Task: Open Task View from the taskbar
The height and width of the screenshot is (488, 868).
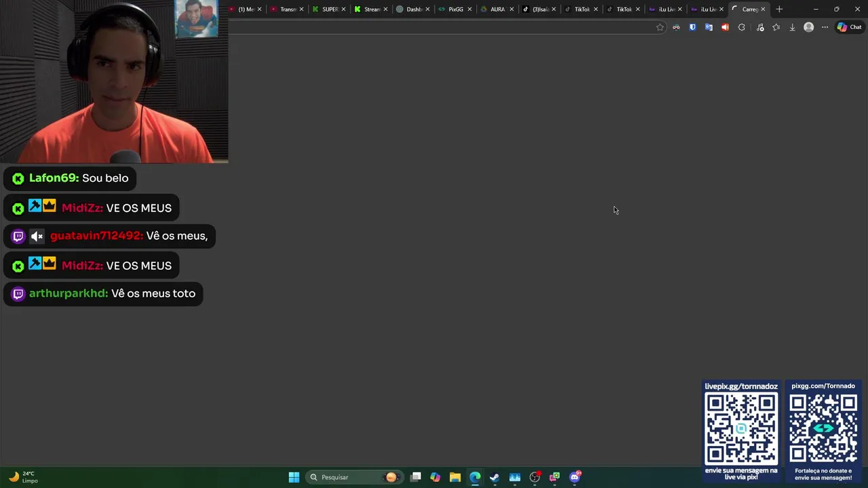Action: [x=416, y=477]
